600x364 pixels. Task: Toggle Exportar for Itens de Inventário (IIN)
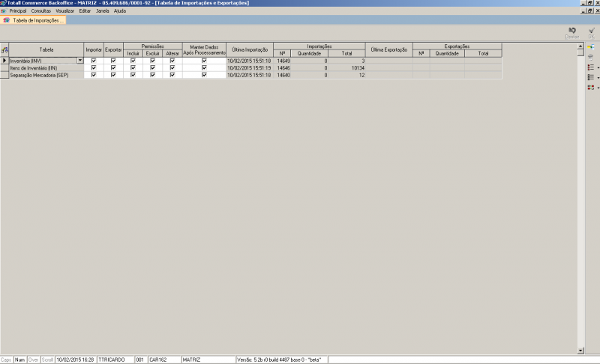coord(113,68)
